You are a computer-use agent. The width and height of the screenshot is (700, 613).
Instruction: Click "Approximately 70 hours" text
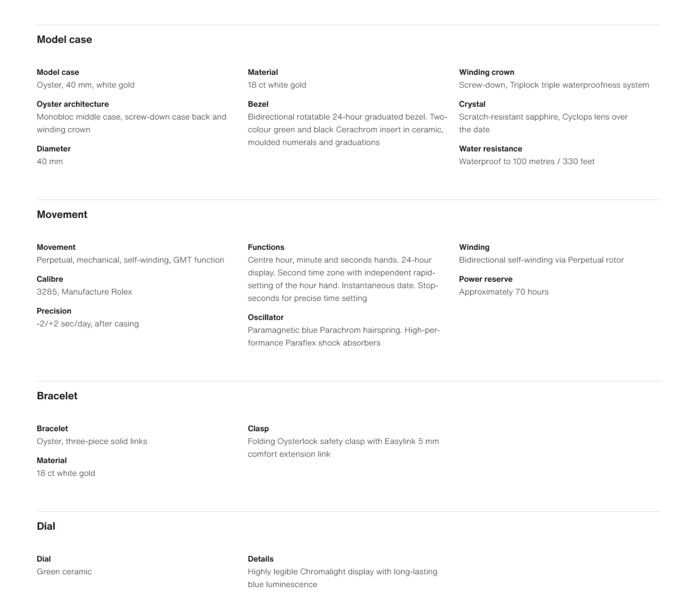(503, 292)
